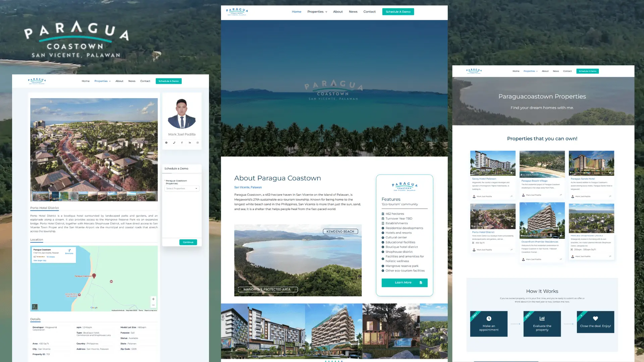Click Schedule A Demo in right page header
This screenshot has width=644, height=362.
coord(588,71)
